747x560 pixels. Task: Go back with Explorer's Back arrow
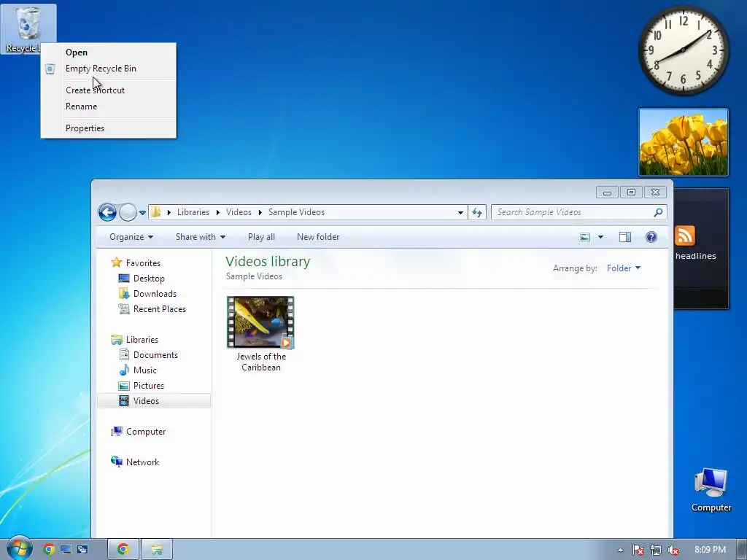[x=108, y=212]
